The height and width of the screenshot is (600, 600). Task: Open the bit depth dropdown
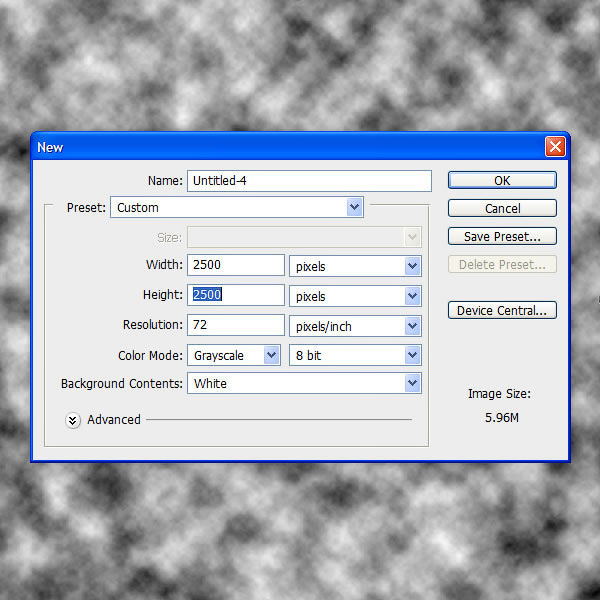click(x=355, y=355)
